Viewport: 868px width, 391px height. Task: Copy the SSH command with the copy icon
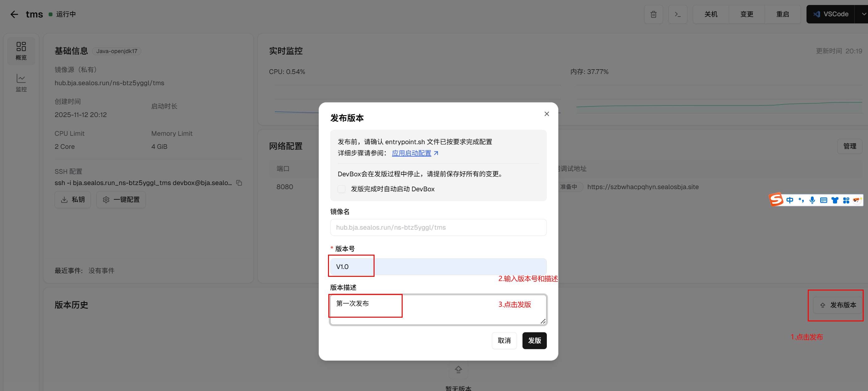click(239, 183)
